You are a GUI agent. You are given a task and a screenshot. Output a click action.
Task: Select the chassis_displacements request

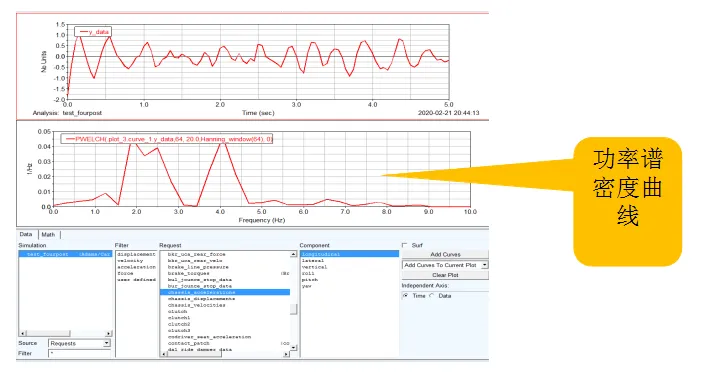201,299
